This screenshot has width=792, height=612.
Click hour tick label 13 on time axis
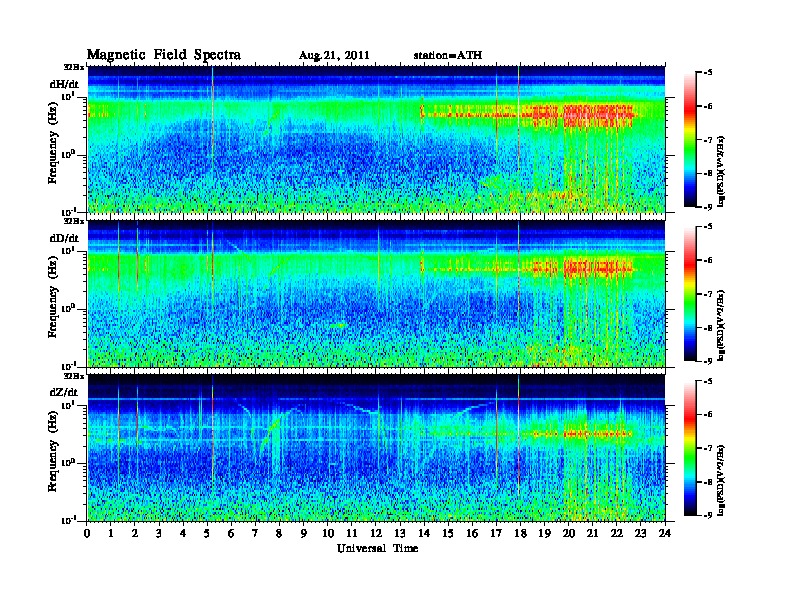tap(400, 533)
